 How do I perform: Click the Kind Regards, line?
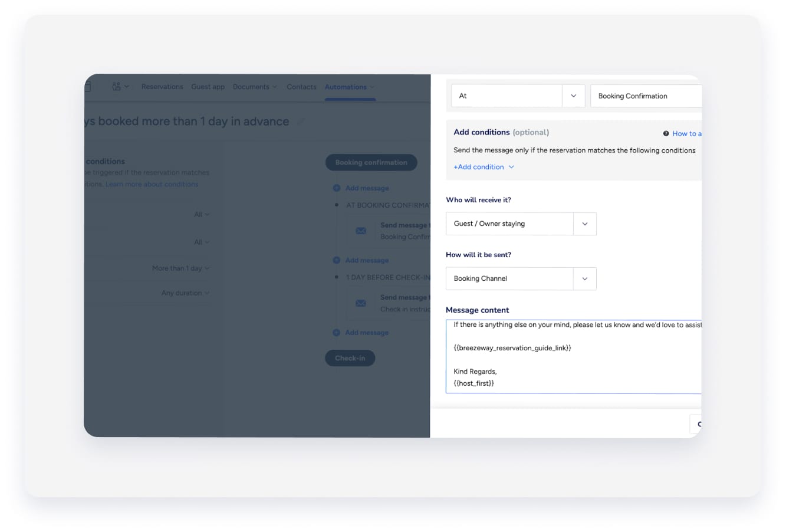click(475, 372)
